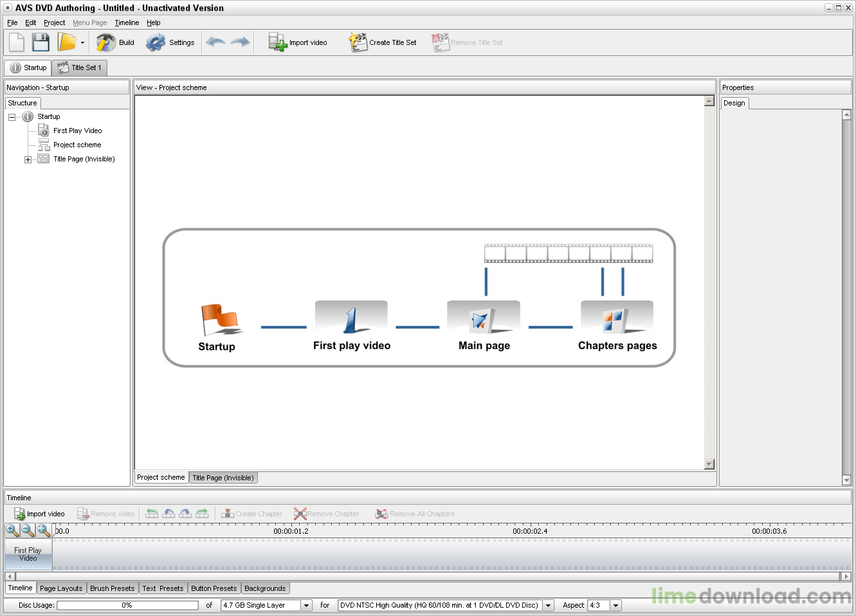Select the First Play Video track header
856x616 pixels.
point(28,554)
